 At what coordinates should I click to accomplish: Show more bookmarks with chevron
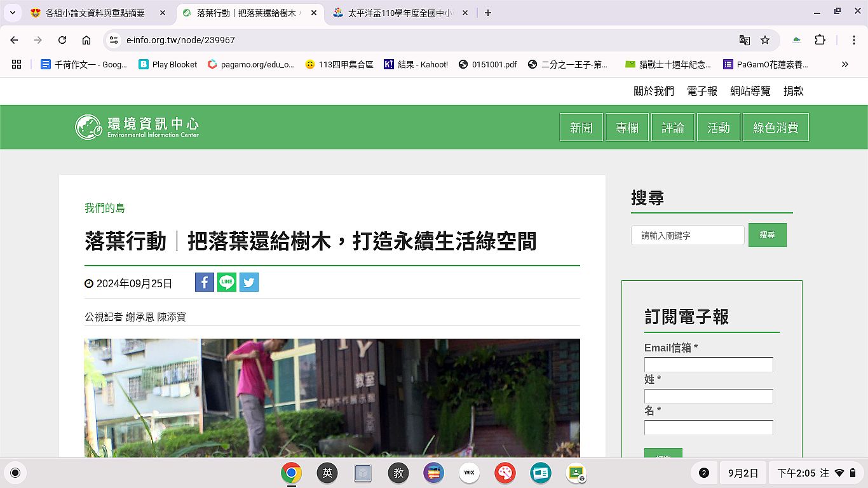tap(844, 64)
